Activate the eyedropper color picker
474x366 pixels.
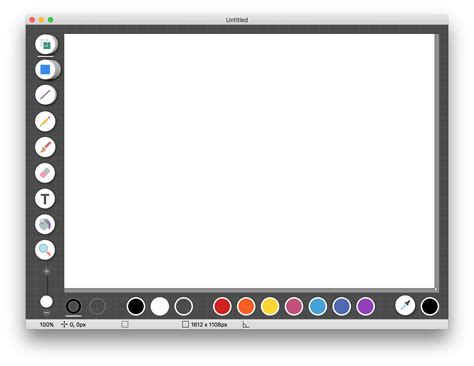pos(405,305)
